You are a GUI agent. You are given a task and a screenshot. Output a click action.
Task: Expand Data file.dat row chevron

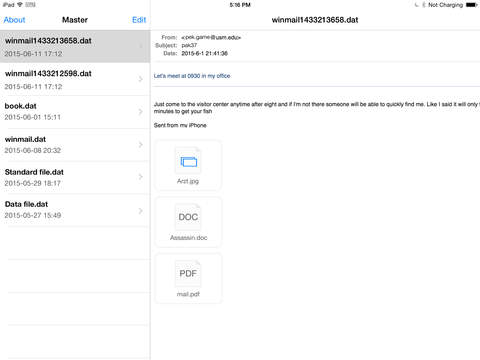coord(140,211)
